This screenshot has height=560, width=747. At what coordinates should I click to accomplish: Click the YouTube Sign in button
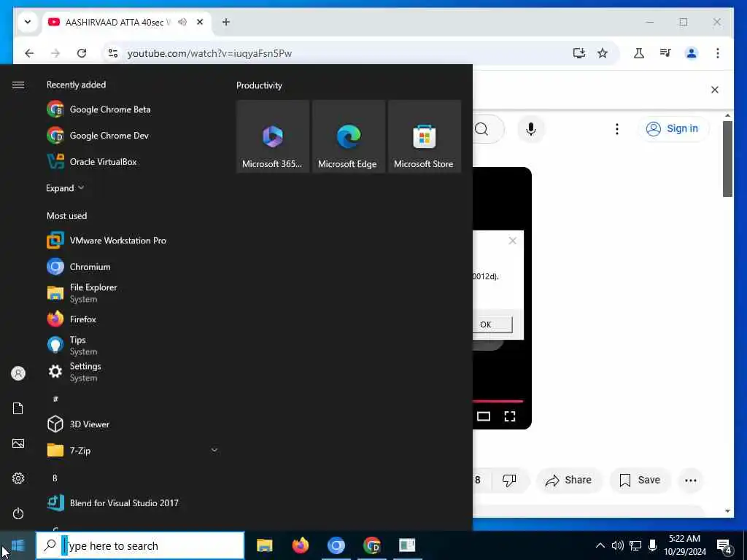click(672, 128)
